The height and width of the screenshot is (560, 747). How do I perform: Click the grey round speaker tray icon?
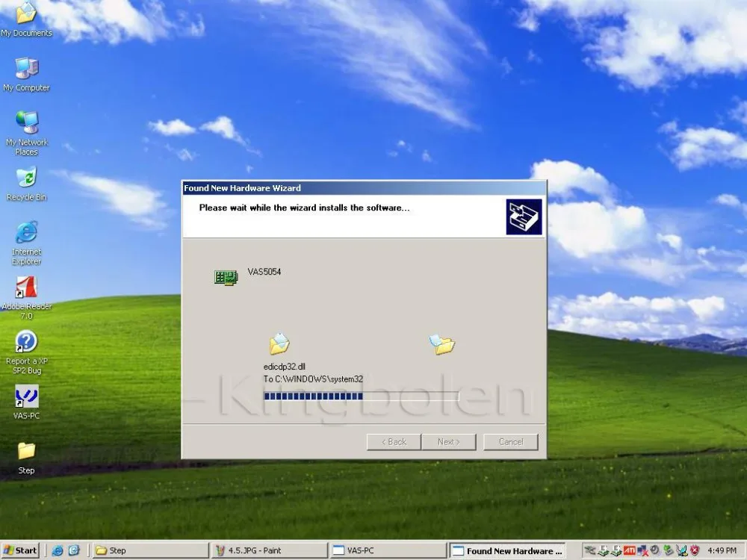click(x=655, y=550)
